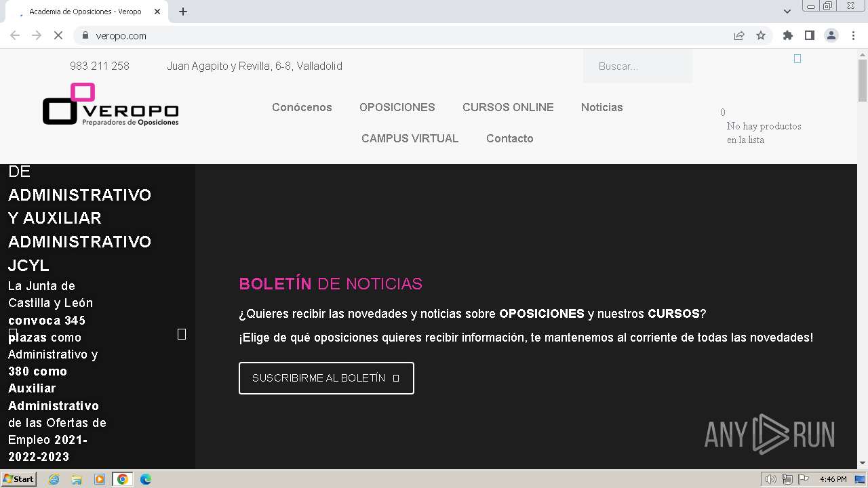Click the share page icon in address bar
This screenshot has width=868, height=488.
739,35
